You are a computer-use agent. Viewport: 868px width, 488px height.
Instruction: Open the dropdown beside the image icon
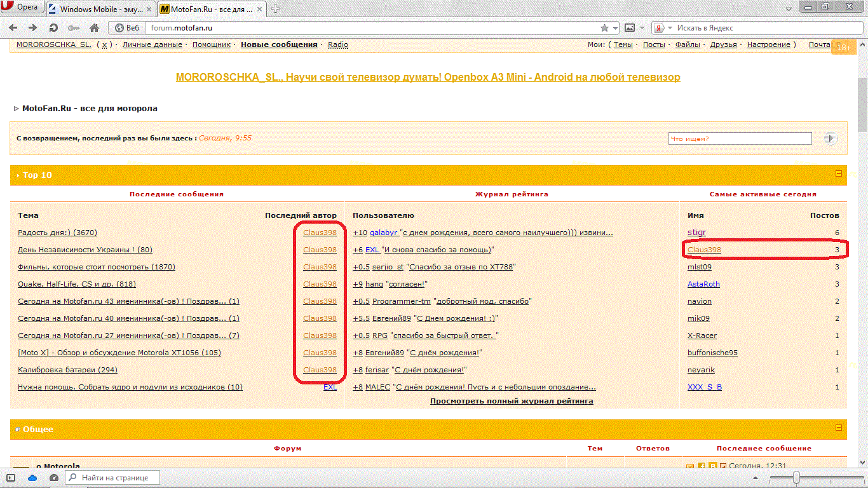[642, 28]
